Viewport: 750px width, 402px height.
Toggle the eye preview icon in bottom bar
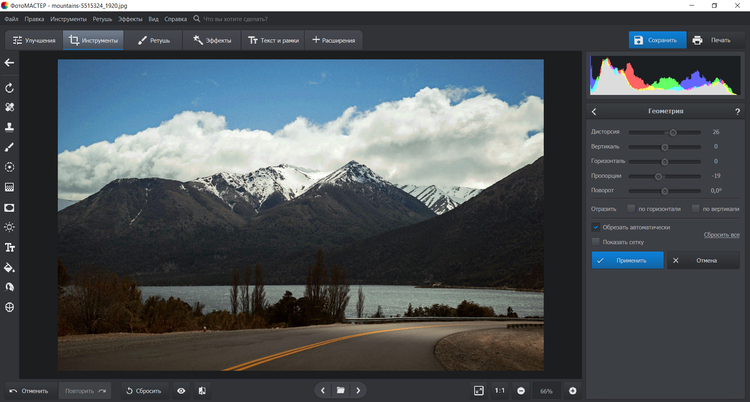(x=181, y=390)
